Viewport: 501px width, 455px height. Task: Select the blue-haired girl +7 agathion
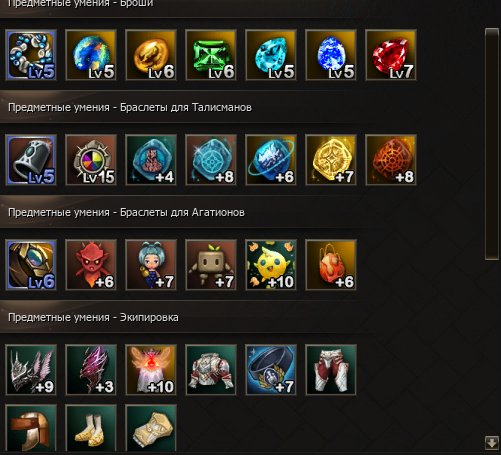coord(151,265)
